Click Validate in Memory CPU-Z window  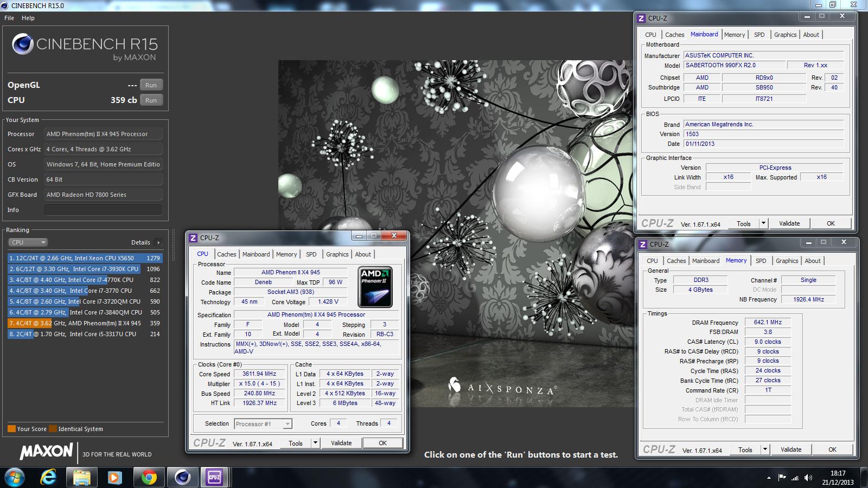point(791,450)
